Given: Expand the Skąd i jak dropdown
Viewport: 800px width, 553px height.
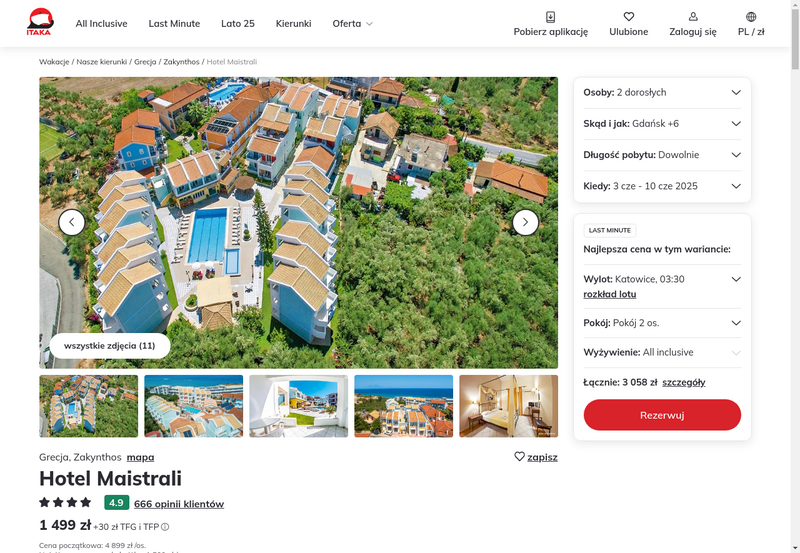Looking at the screenshot, I should 662,123.
